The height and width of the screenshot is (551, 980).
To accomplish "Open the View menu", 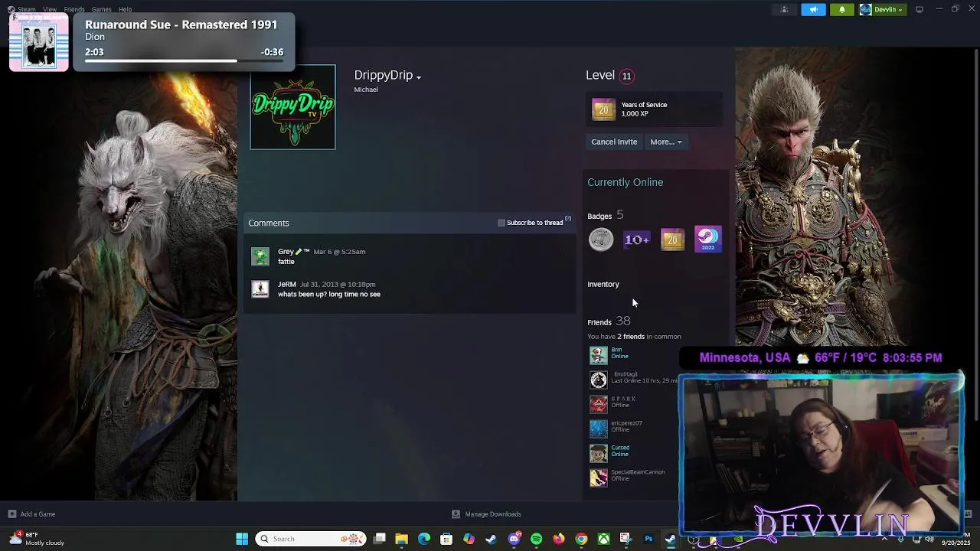I will click(50, 9).
